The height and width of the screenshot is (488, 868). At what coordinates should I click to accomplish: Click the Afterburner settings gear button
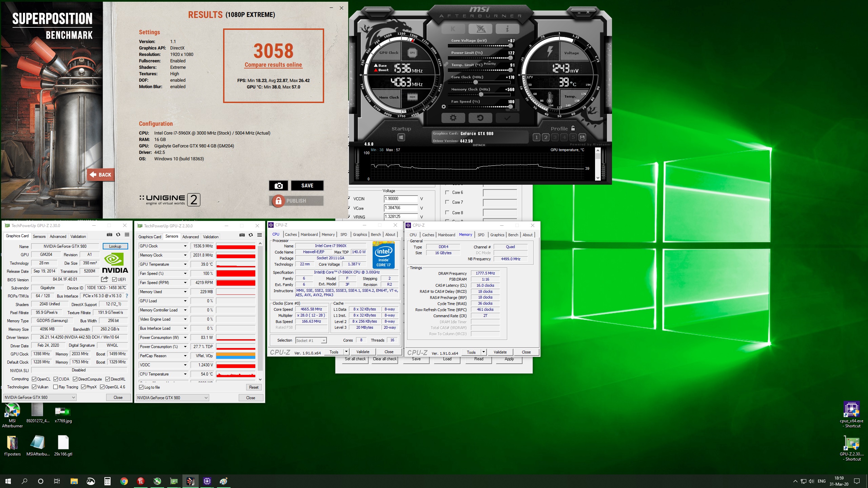tap(453, 118)
